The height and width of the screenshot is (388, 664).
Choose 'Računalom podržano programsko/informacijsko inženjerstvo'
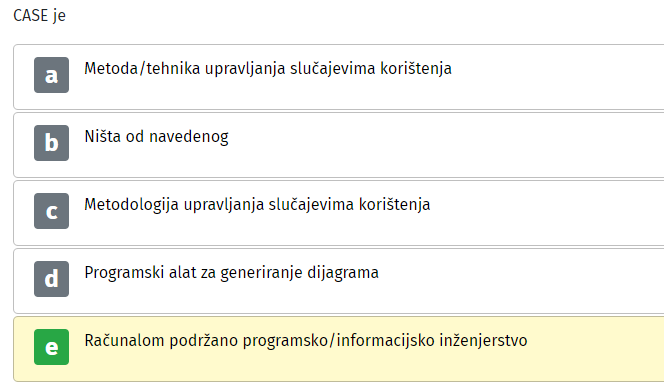pos(306,341)
